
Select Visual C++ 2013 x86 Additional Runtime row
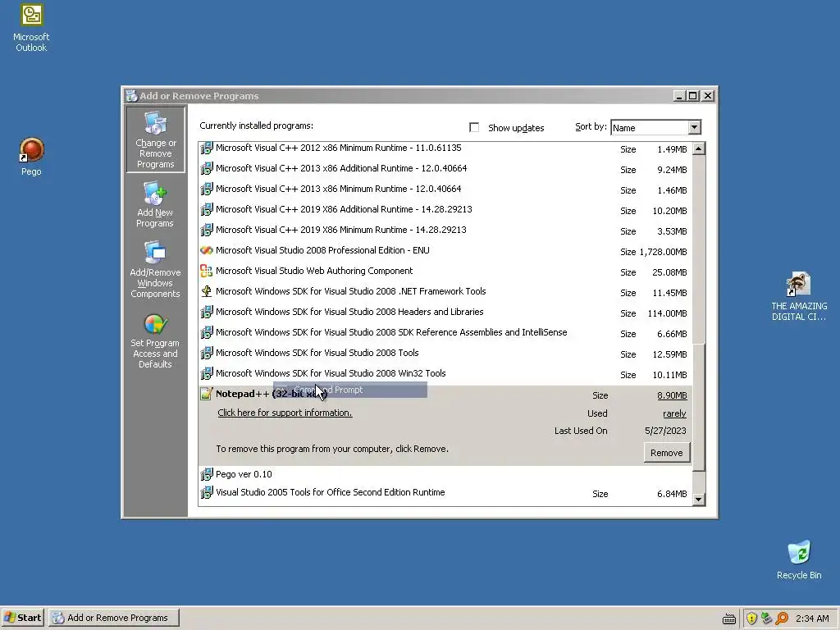445,169
